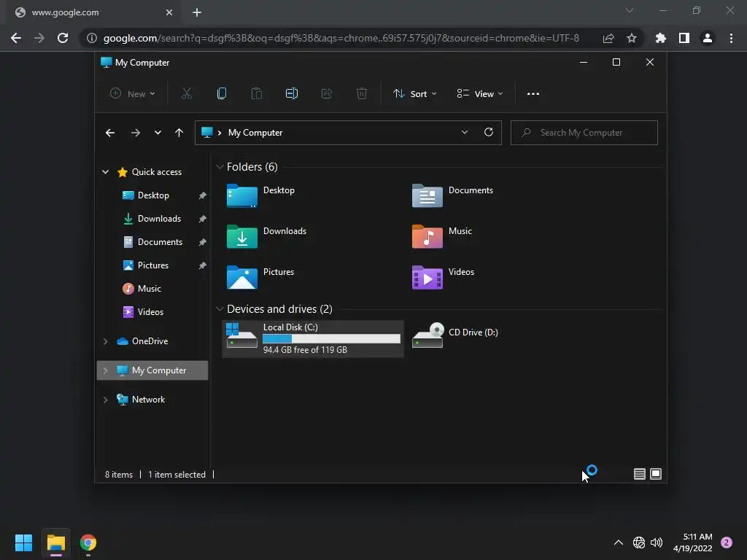747x560 pixels.
Task: Select the CD Drive (D:) item
Action: tap(455, 335)
